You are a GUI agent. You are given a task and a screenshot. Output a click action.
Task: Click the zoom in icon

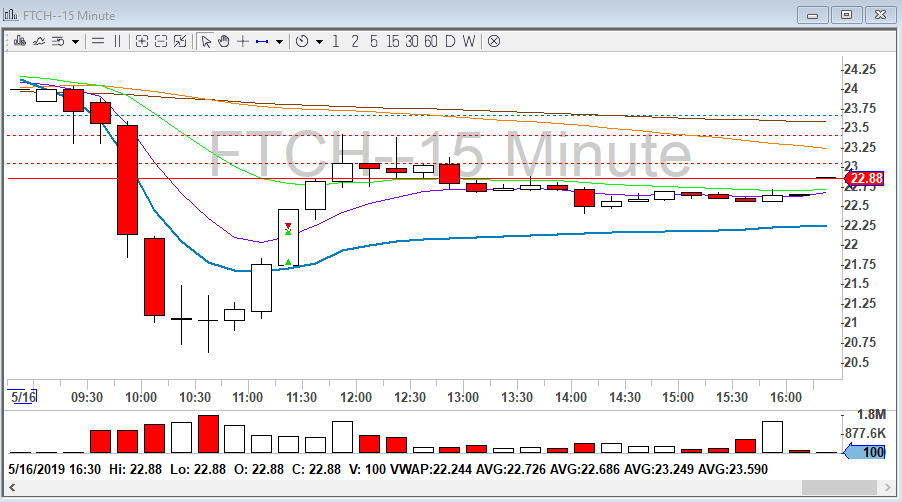click(142, 41)
